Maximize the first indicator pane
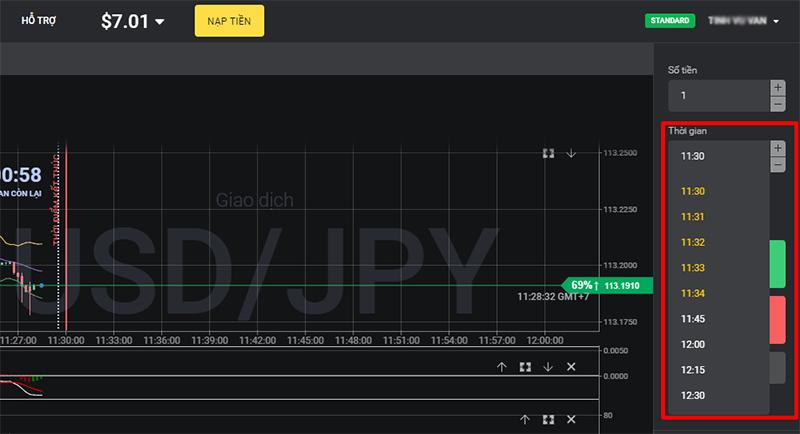The height and width of the screenshot is (434, 800). point(525,367)
